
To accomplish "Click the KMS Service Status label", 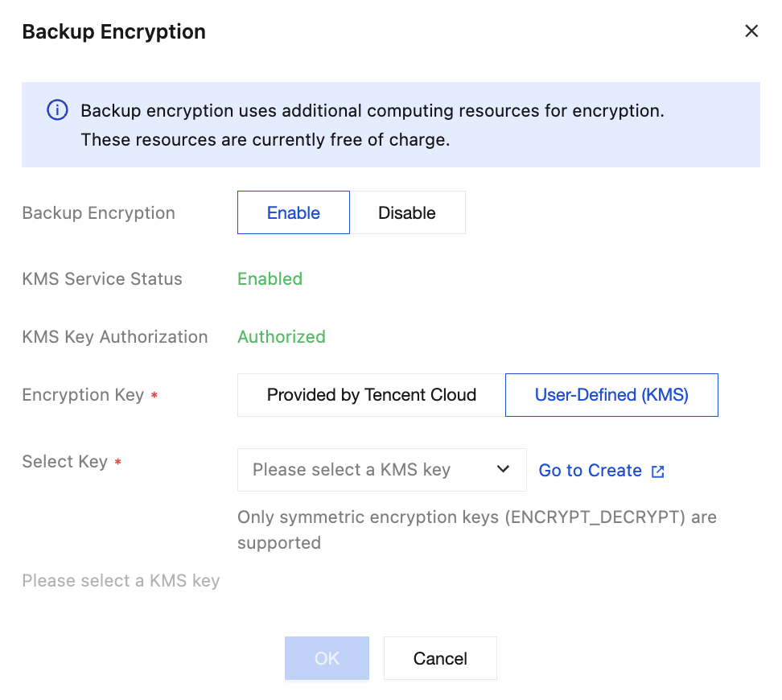I will [x=102, y=279].
